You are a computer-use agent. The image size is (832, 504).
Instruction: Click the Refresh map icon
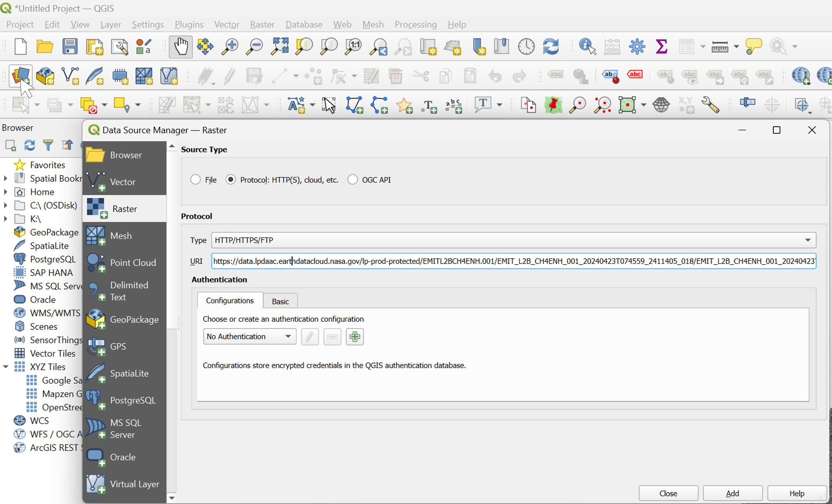[551, 46]
